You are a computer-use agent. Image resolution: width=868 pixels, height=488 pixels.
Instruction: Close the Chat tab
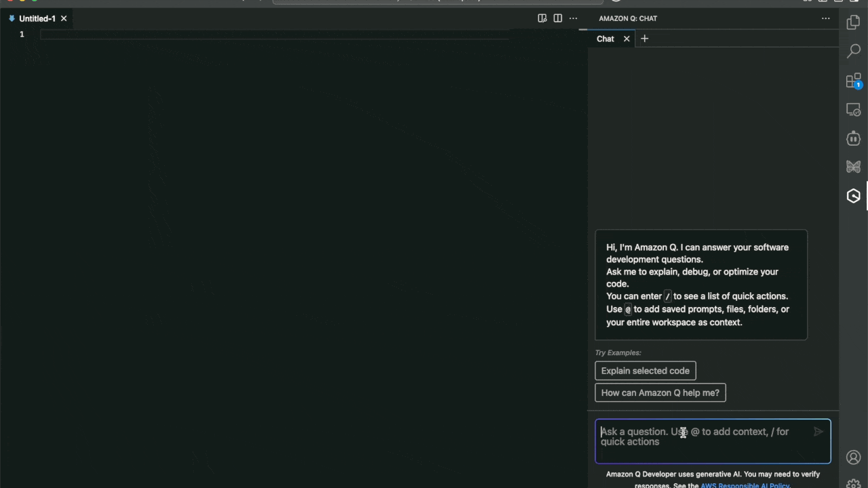click(x=627, y=39)
